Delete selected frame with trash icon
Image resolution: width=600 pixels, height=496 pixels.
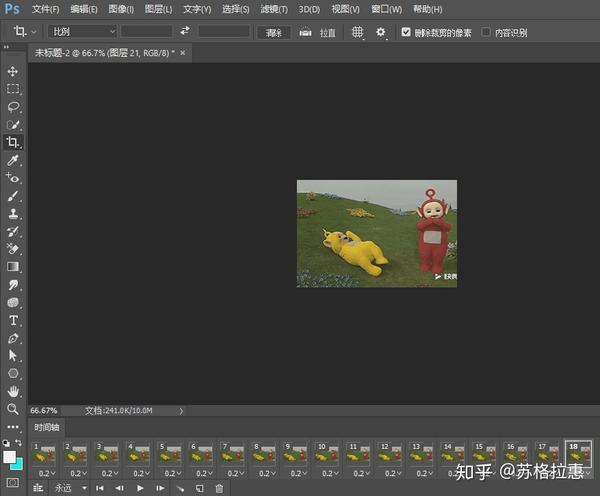219,488
